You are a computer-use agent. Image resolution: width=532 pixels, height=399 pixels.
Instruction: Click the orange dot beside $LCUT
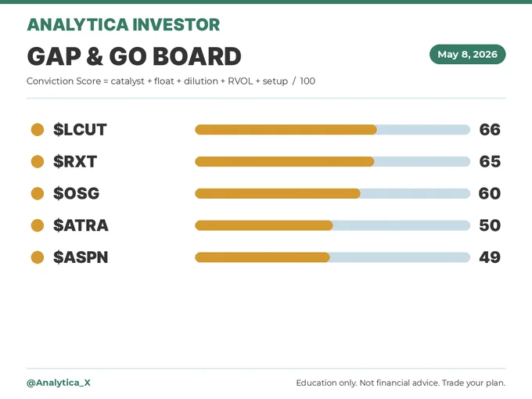(x=38, y=130)
